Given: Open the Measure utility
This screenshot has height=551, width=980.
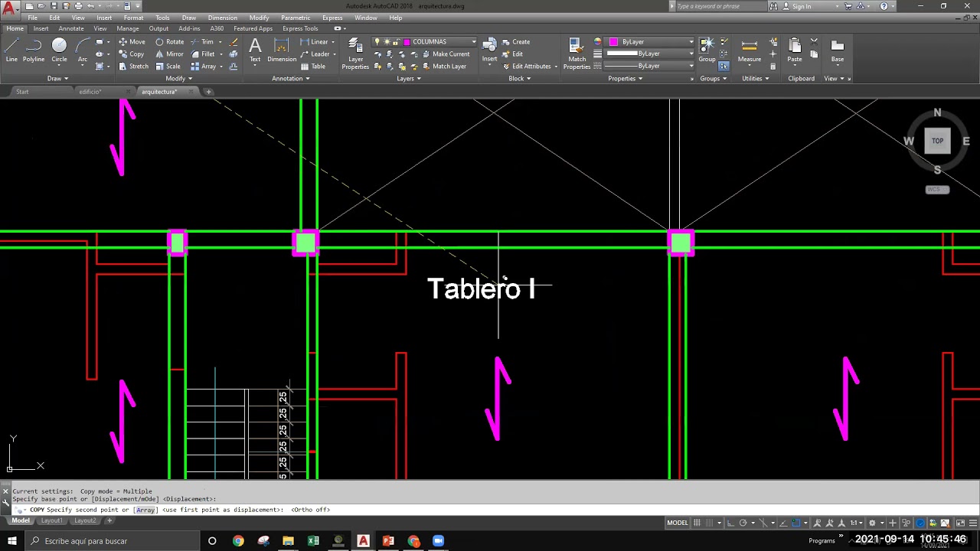Looking at the screenshot, I should 750,51.
